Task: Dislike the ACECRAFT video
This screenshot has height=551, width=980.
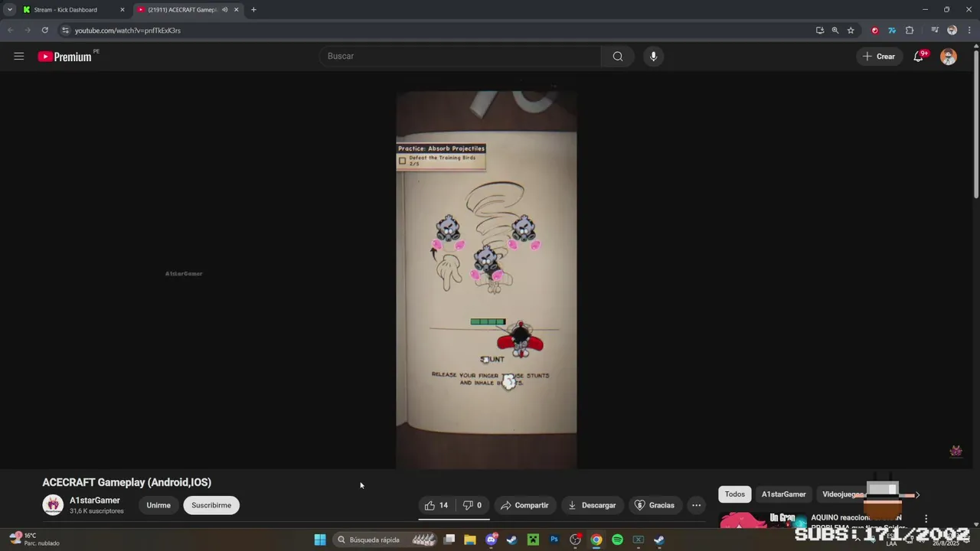Action: [x=472, y=505]
